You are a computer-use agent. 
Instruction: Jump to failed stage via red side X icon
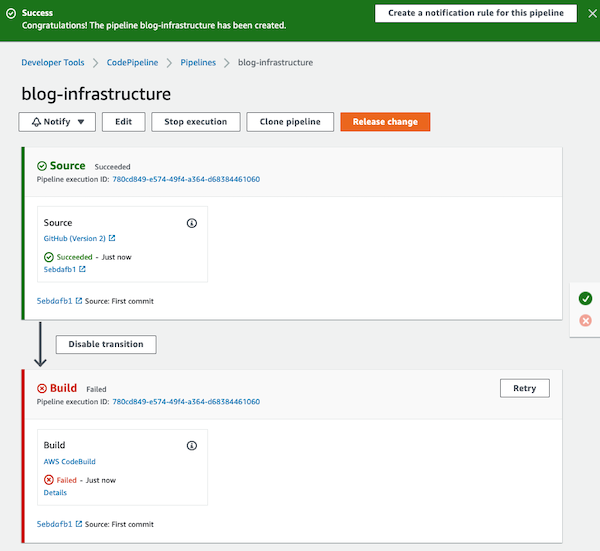pos(585,320)
